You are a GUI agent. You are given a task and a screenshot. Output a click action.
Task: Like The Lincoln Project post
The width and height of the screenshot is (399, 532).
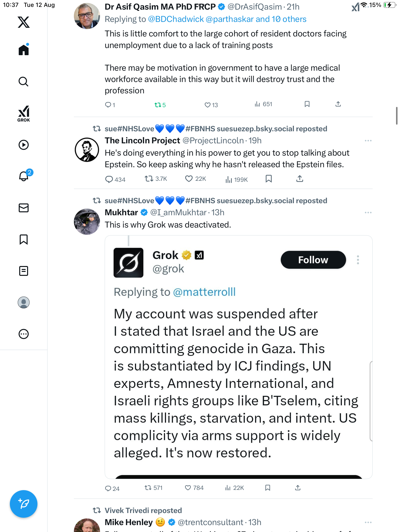point(189,179)
